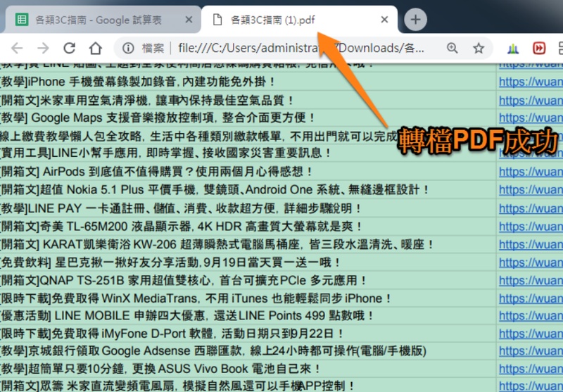Image resolution: width=563 pixels, height=392 pixels.
Task: Open link beside ASUS Vivo Book 電池 row
Action: tap(531, 369)
